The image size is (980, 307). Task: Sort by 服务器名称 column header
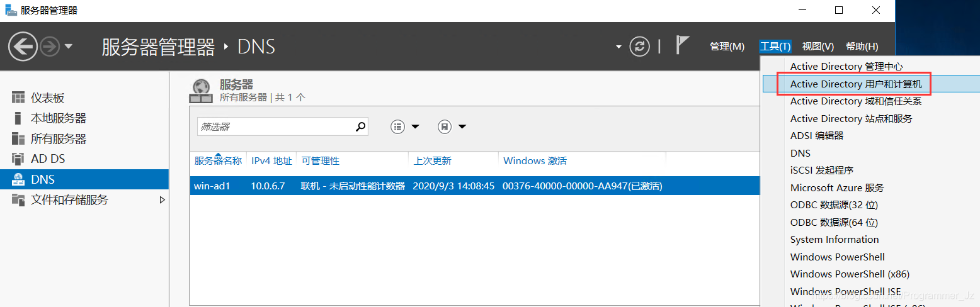pos(218,160)
